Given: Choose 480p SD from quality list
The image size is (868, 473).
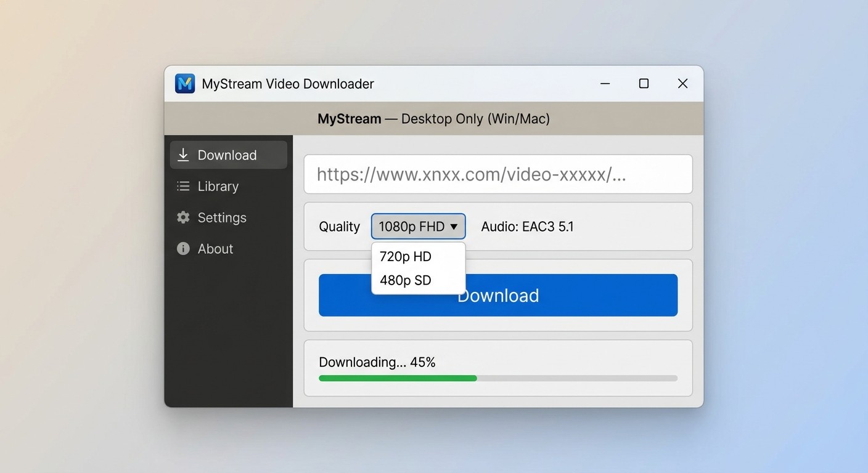Looking at the screenshot, I should pyautogui.click(x=418, y=280).
